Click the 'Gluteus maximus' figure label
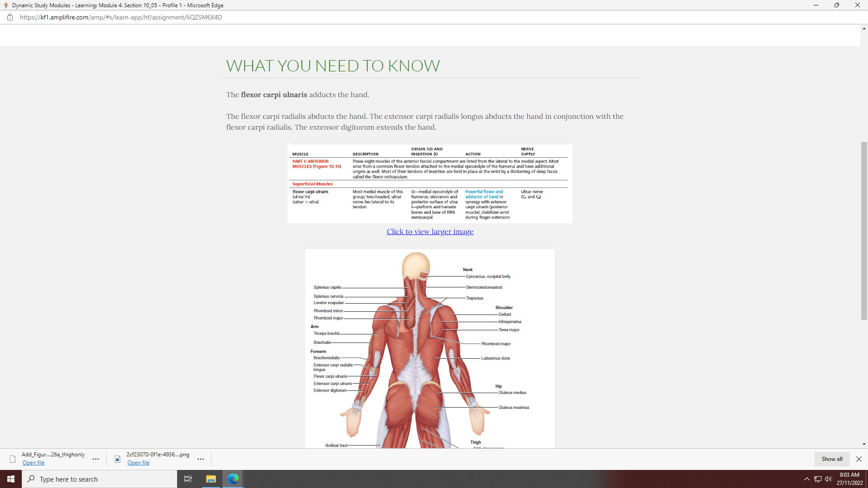This screenshot has width=868, height=488. pos(514,408)
